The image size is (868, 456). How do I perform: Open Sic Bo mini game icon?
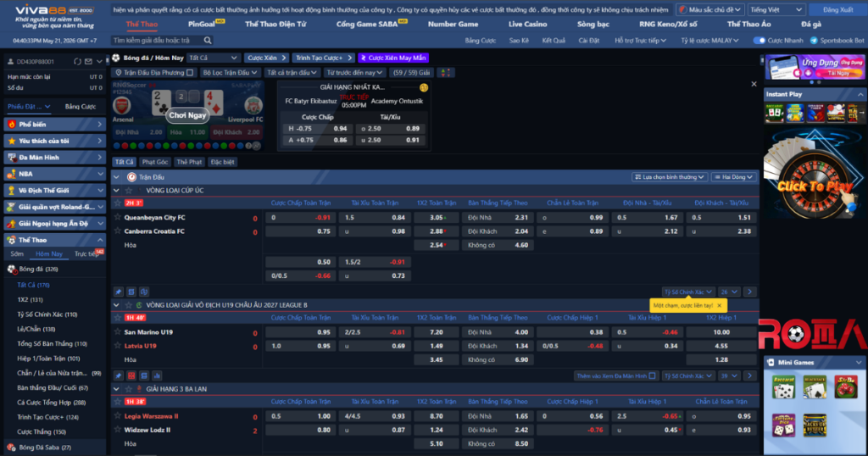click(847, 387)
